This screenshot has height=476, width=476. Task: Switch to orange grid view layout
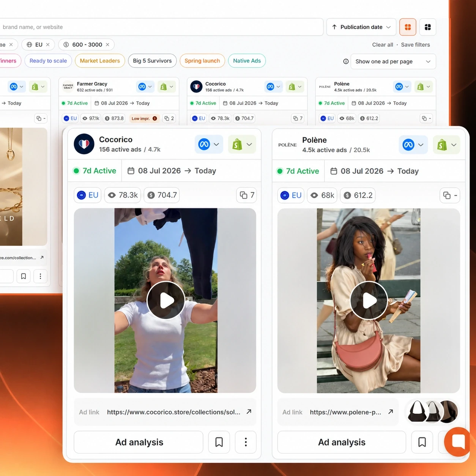[408, 27]
